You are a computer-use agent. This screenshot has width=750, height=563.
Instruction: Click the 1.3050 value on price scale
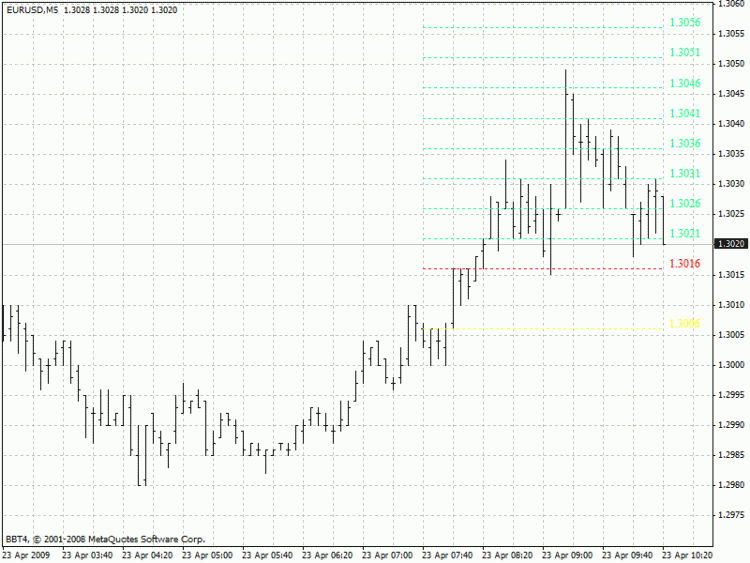point(731,64)
